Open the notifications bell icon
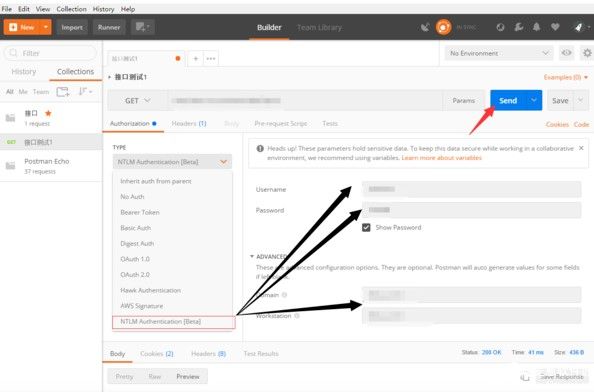594x392 pixels. point(536,27)
